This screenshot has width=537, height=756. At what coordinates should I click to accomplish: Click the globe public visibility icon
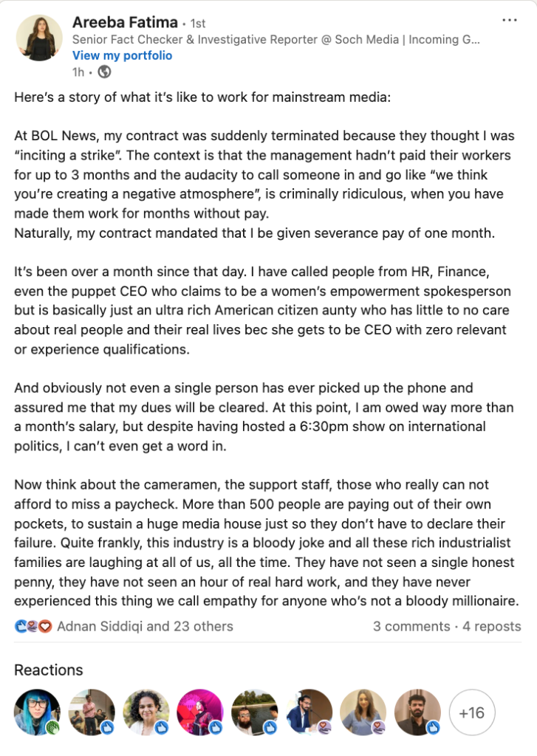104,72
